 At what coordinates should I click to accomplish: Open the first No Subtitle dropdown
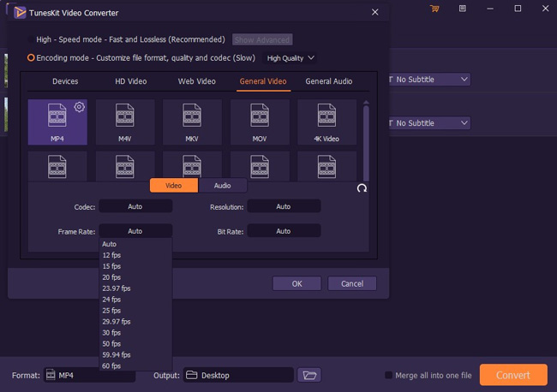pyautogui.click(x=430, y=80)
